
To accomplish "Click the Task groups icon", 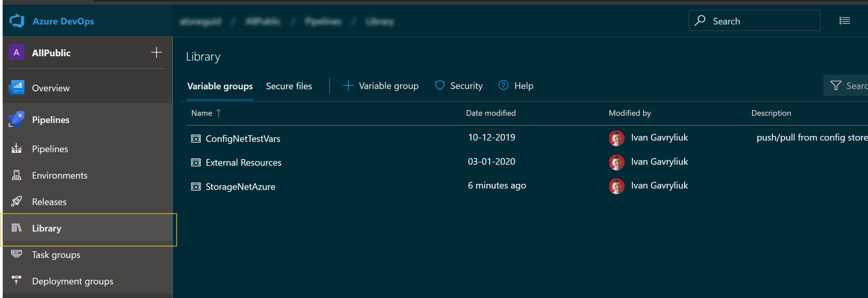I will click(x=17, y=254).
